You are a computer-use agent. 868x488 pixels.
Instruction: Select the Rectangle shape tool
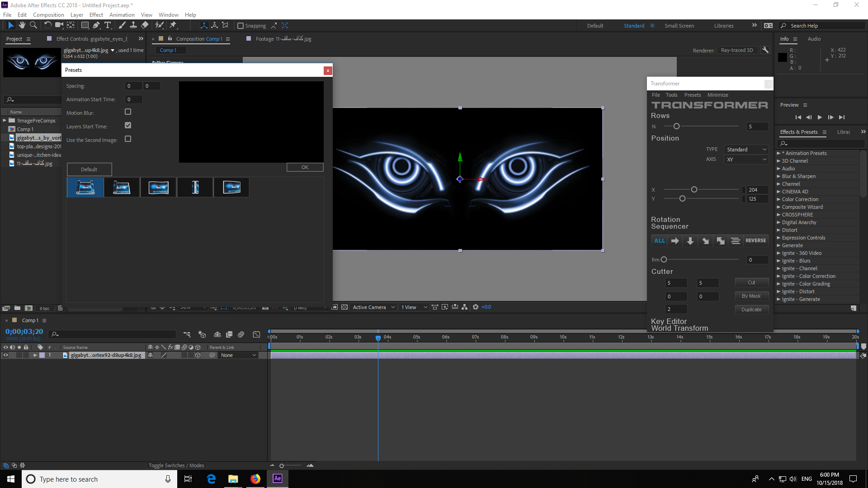click(85, 25)
